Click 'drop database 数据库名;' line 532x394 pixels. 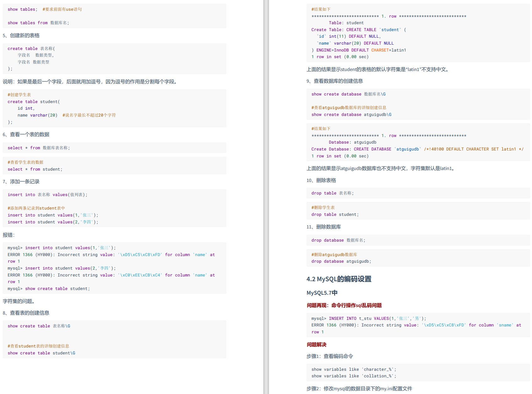(x=338, y=240)
